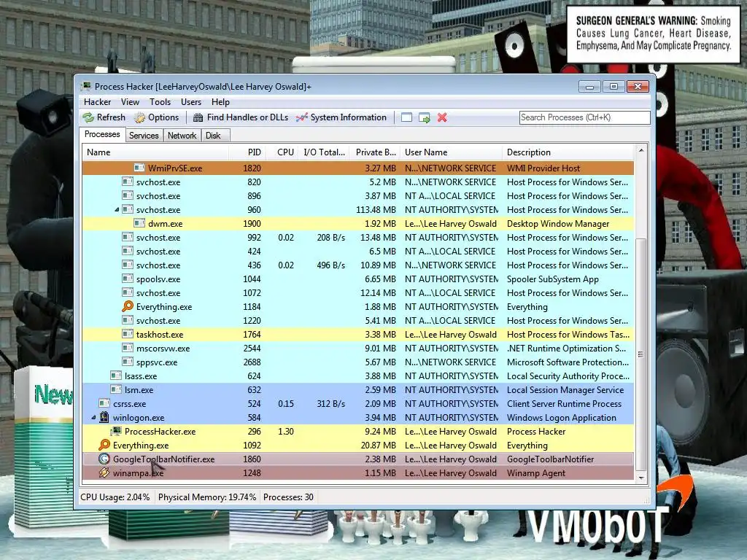The width and height of the screenshot is (747, 560).
Task: Open the Users menu
Action: (x=191, y=102)
